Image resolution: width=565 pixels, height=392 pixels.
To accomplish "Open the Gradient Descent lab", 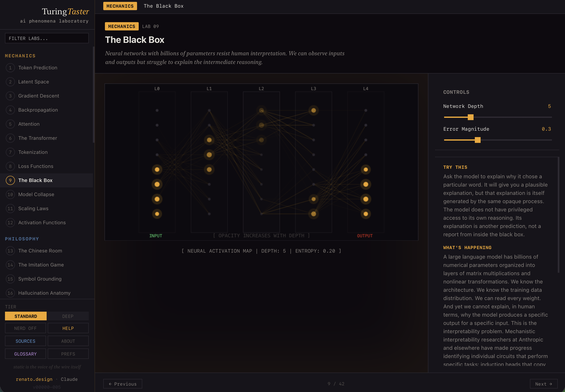I will tap(39, 96).
